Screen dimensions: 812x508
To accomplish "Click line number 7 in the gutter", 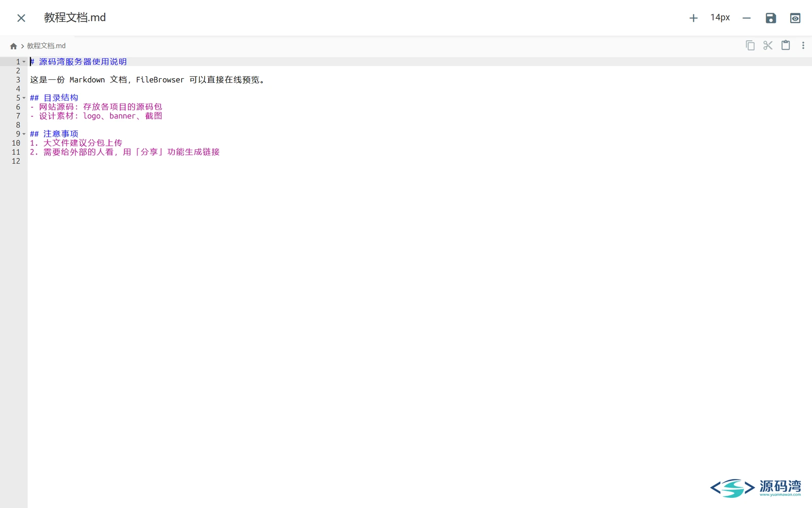I will point(18,116).
